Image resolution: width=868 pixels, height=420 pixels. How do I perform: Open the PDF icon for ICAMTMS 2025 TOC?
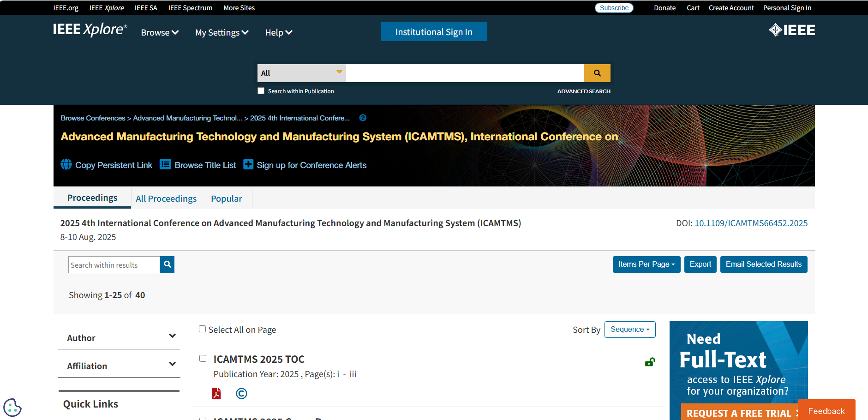tap(216, 393)
